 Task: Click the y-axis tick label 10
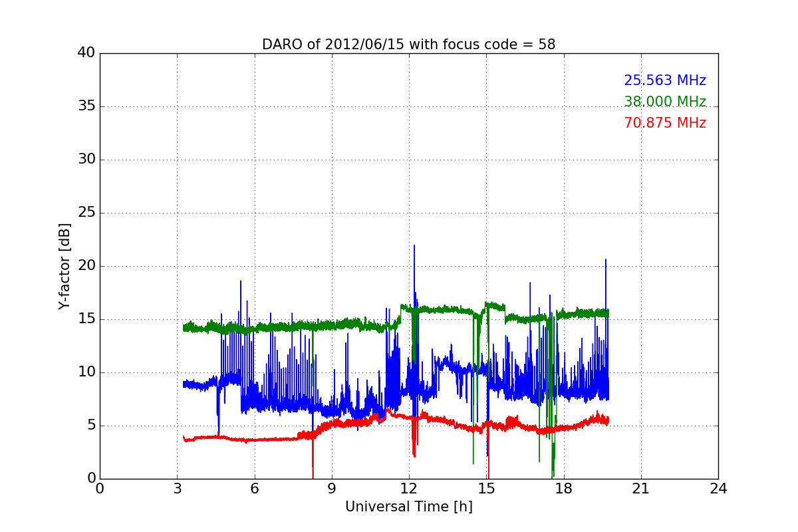86,372
